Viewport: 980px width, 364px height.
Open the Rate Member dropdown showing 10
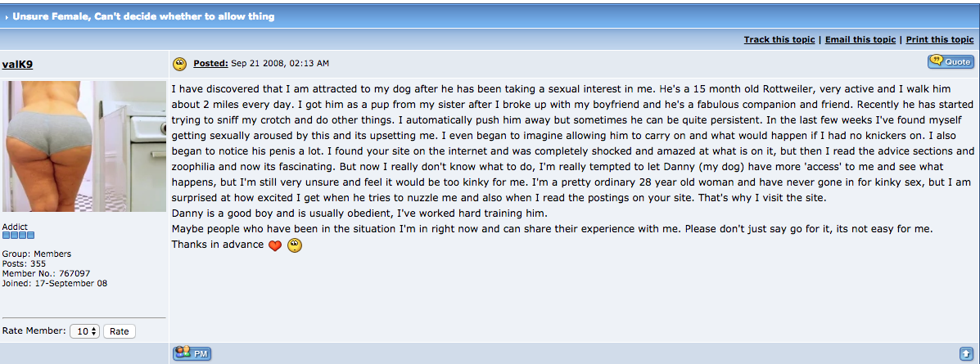pyautogui.click(x=85, y=331)
